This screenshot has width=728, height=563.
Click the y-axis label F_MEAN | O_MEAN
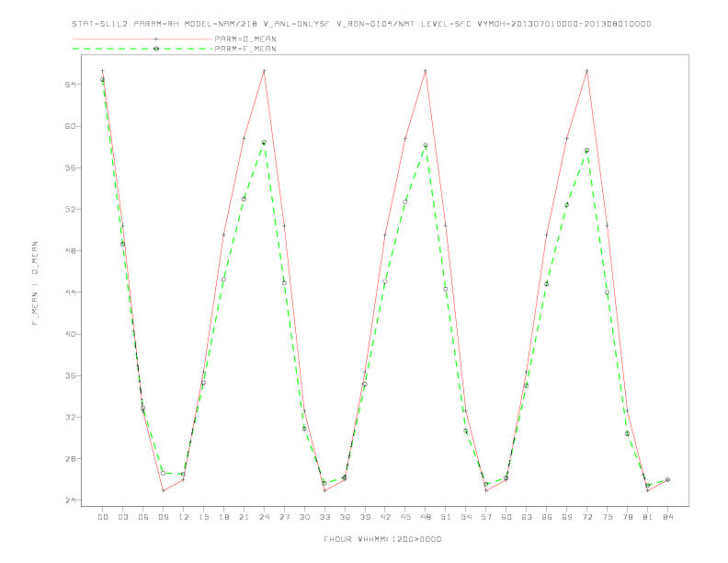coord(35,283)
